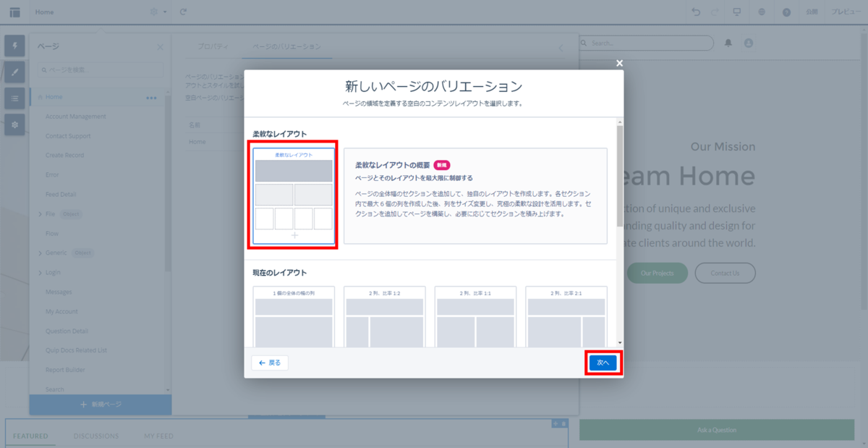
Task: Click the notification bell icon in preview
Action: 728,43
